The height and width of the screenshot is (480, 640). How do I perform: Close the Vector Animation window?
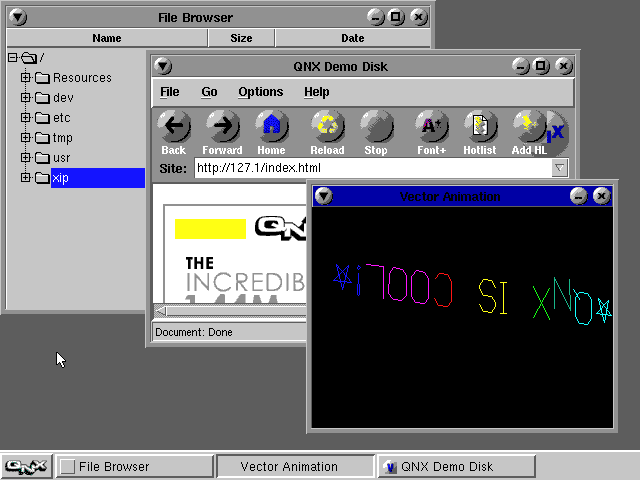(602, 196)
